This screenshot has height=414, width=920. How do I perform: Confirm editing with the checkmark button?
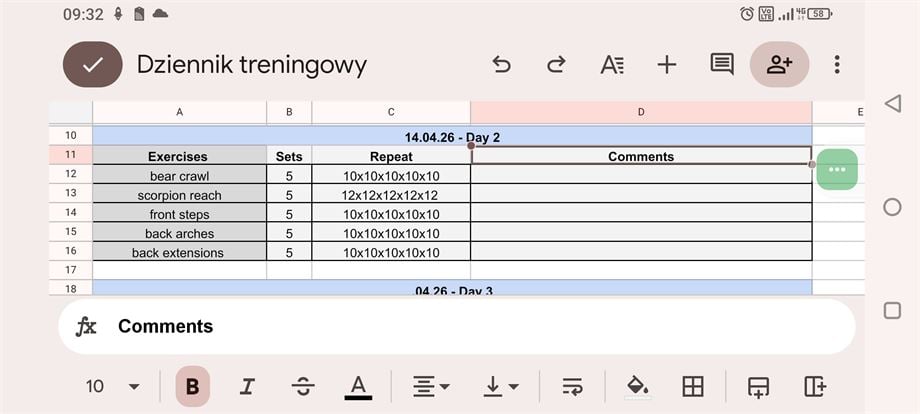93,65
